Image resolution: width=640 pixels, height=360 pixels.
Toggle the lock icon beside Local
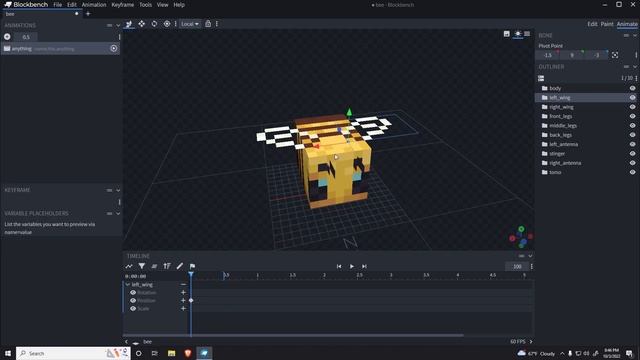point(208,24)
